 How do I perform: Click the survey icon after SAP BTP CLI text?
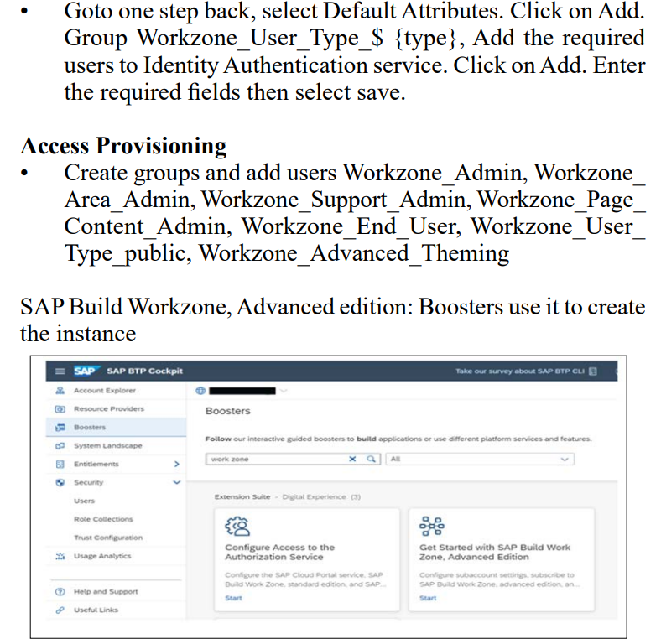[593, 371]
